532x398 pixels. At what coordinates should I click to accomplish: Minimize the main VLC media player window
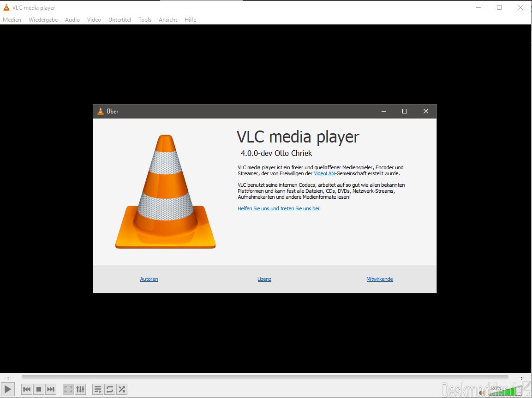(478, 7)
